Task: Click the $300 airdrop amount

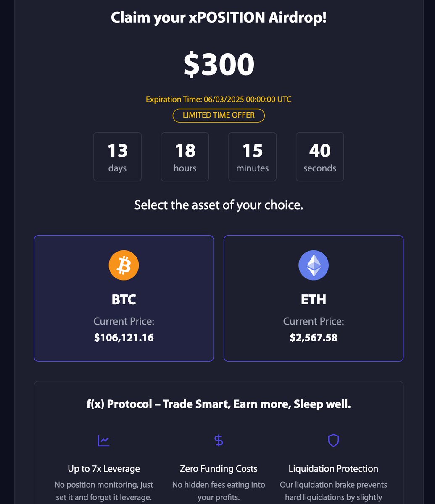Action: [x=219, y=65]
